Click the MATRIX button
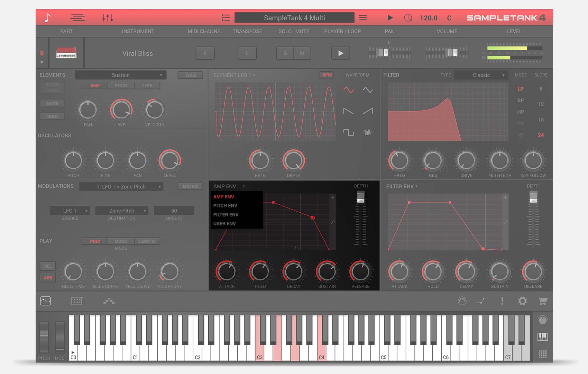This screenshot has height=374, width=588. click(191, 186)
